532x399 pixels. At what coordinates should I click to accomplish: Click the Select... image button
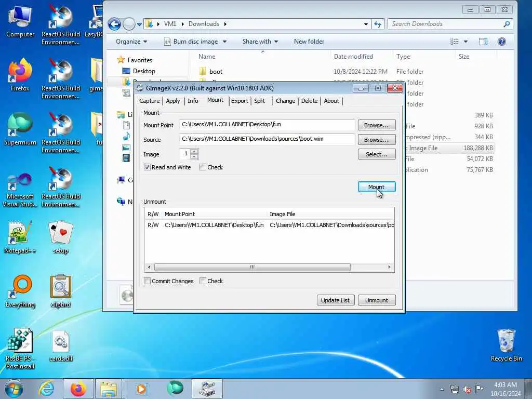(x=377, y=154)
